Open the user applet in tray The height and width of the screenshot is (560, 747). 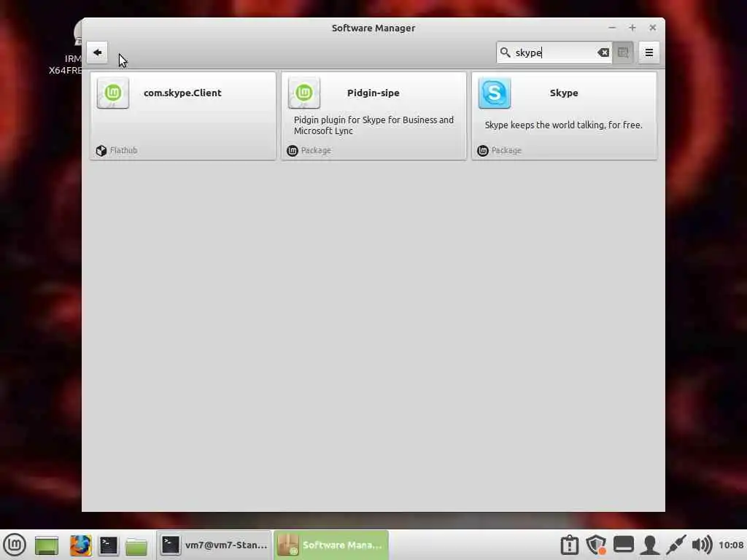click(650, 545)
